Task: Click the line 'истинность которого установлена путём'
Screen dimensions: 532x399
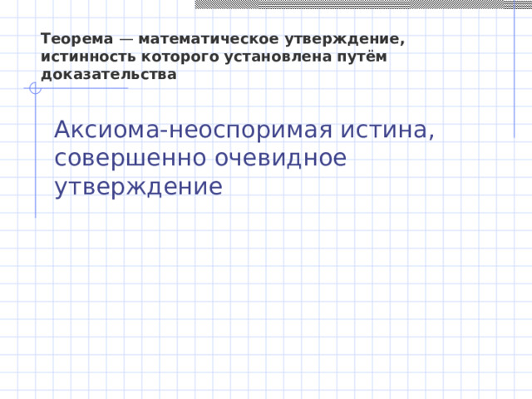Action: click(x=214, y=57)
